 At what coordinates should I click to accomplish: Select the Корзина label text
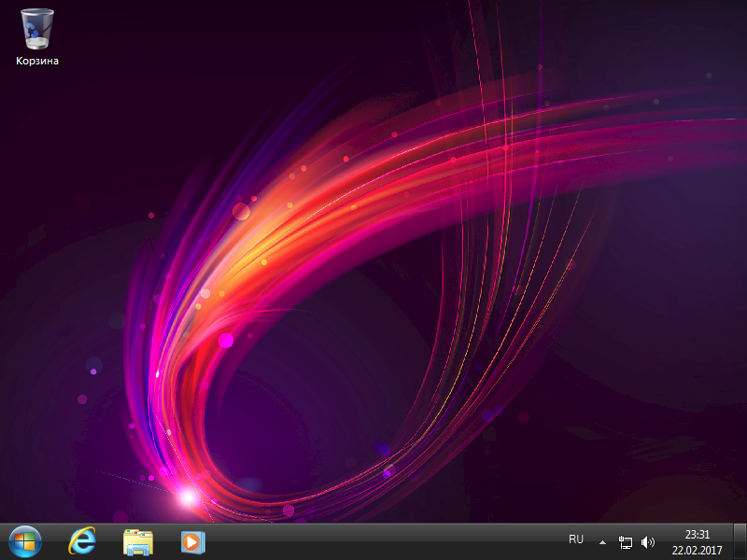tap(37, 61)
